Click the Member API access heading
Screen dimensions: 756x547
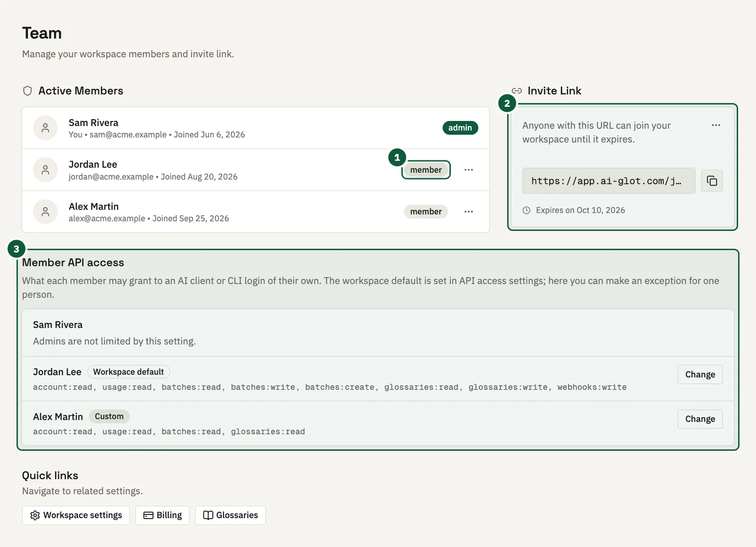point(73,263)
